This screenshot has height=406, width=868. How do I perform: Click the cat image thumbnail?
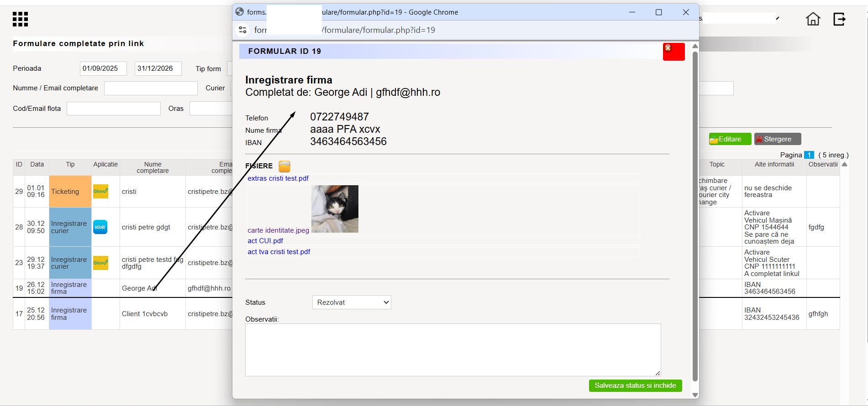coord(335,209)
